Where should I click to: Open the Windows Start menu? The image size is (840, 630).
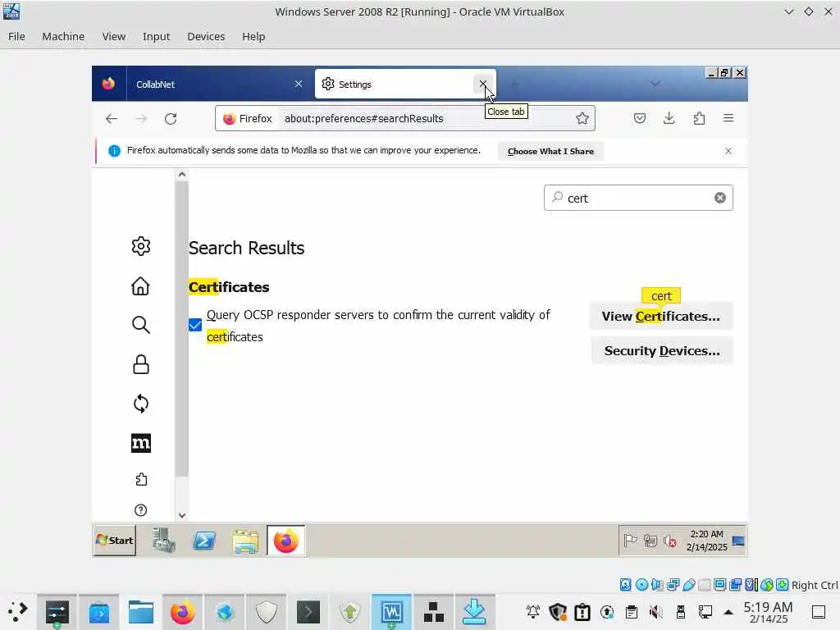[114, 541]
